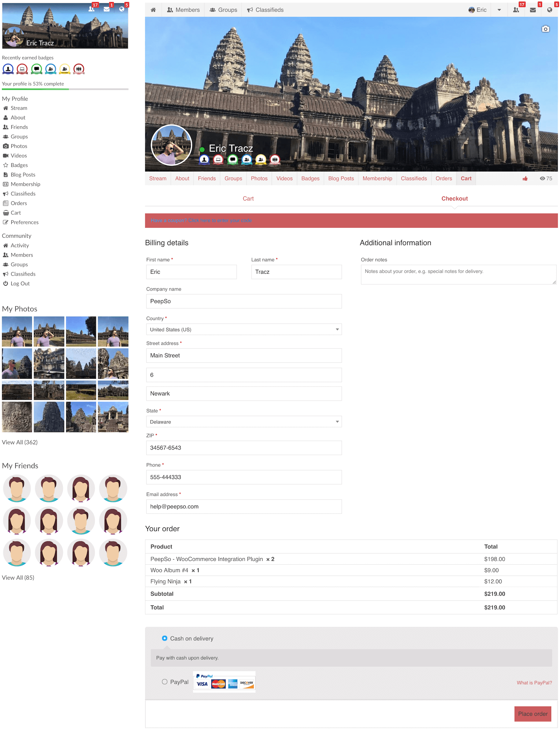
Task: Select PayPal payment option
Action: (164, 682)
